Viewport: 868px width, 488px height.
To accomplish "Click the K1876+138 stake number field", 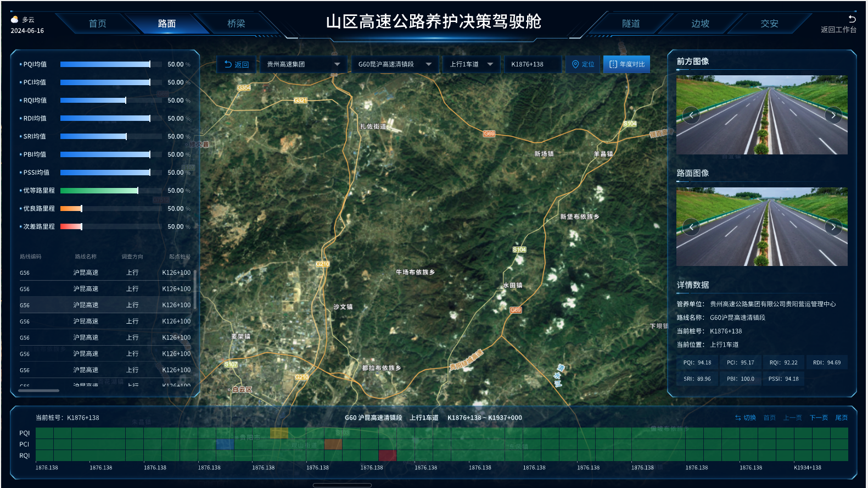I will point(533,64).
